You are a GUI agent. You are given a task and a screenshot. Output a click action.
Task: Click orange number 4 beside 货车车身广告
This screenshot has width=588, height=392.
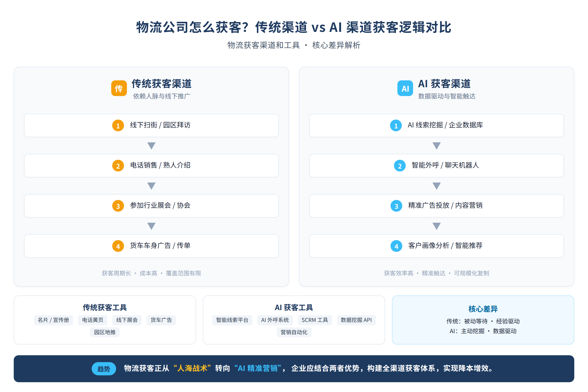(x=118, y=246)
